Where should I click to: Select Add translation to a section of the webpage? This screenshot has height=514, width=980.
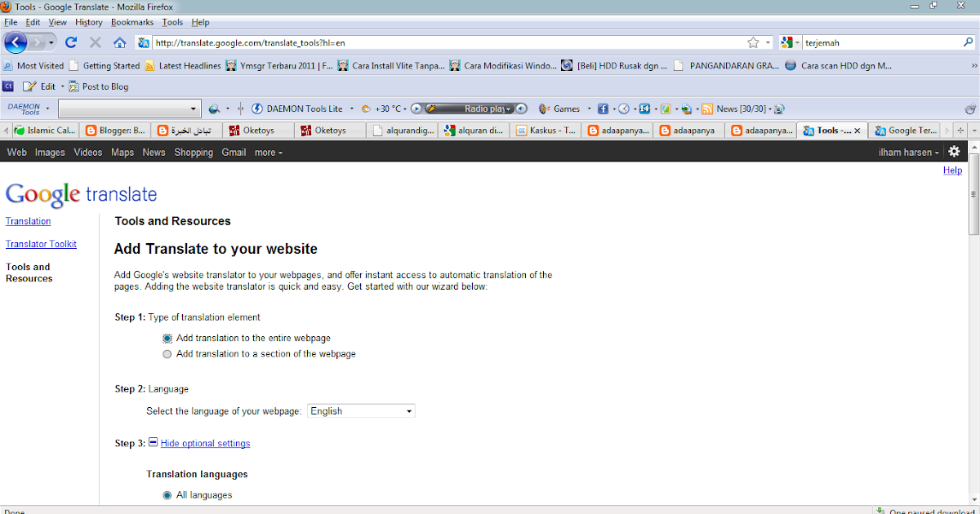167,354
